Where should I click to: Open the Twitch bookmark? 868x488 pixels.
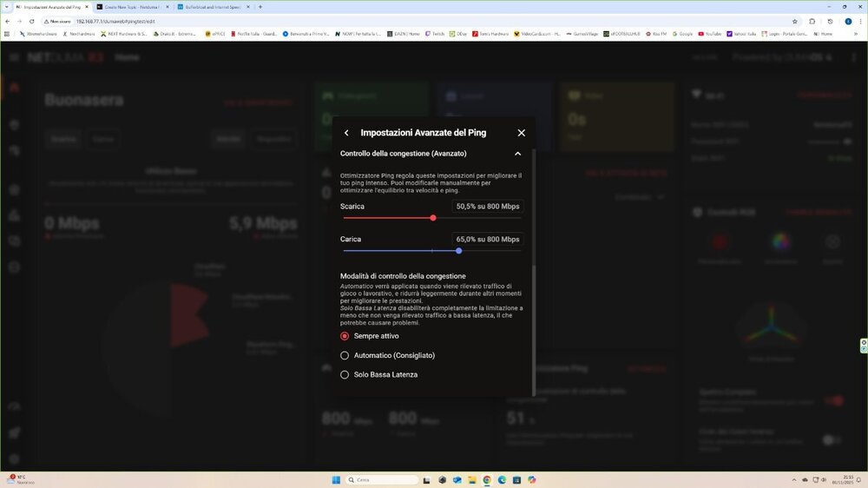pyautogui.click(x=437, y=34)
